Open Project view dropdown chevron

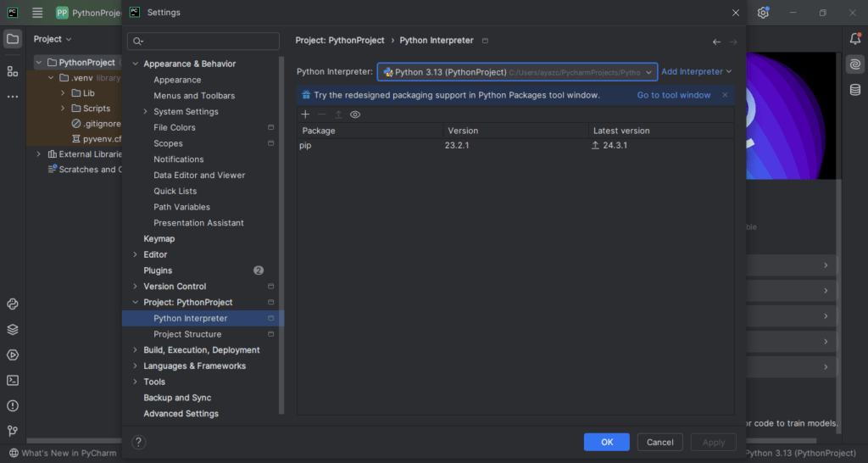(x=69, y=39)
